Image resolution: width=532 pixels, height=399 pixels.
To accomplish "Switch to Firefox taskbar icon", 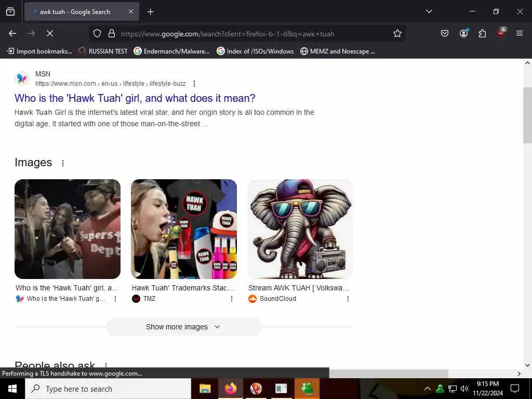I will click(230, 389).
